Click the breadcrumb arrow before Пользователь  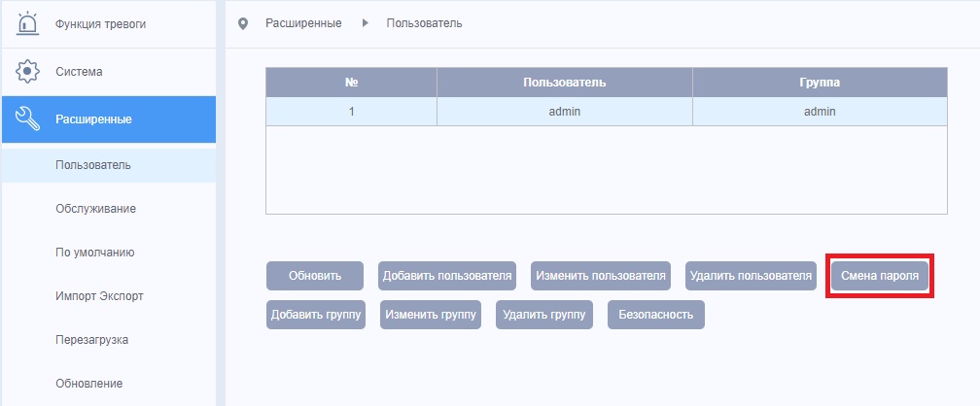(365, 23)
